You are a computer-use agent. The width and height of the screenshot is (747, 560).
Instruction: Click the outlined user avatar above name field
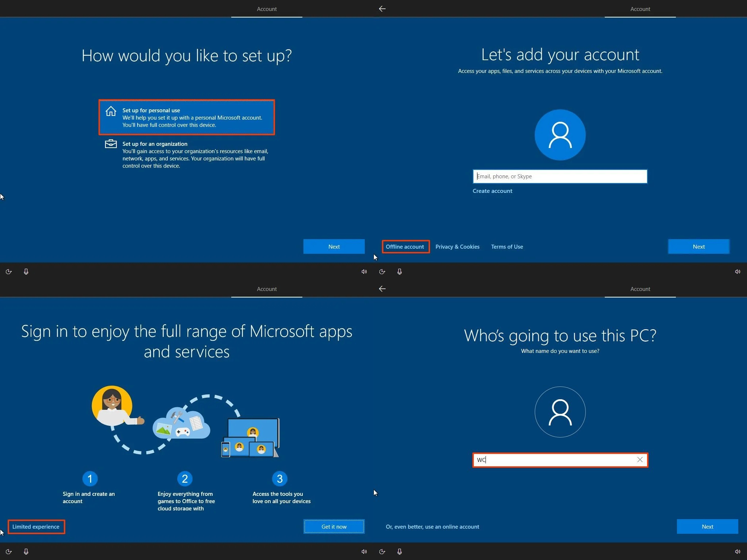(560, 412)
